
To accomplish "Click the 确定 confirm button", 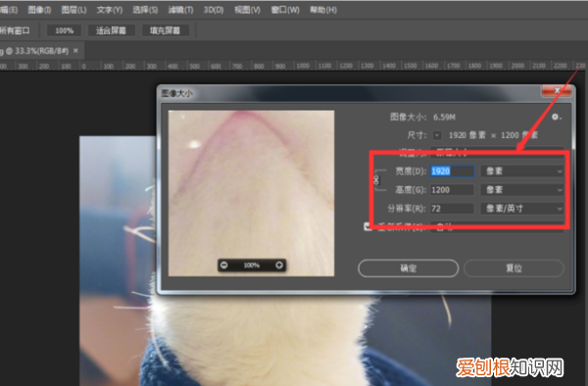I will click(x=409, y=268).
